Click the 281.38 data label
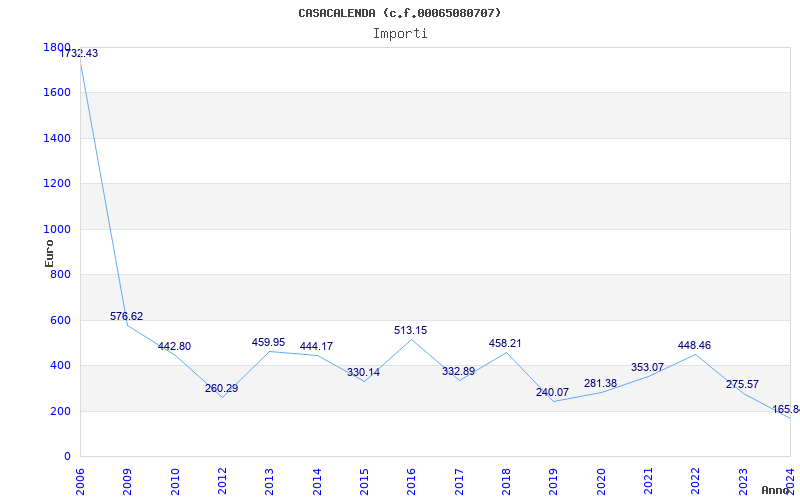 tap(601, 384)
